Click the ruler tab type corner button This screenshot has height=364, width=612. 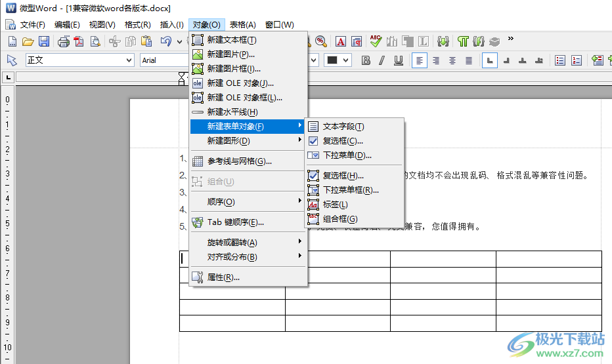click(8, 77)
